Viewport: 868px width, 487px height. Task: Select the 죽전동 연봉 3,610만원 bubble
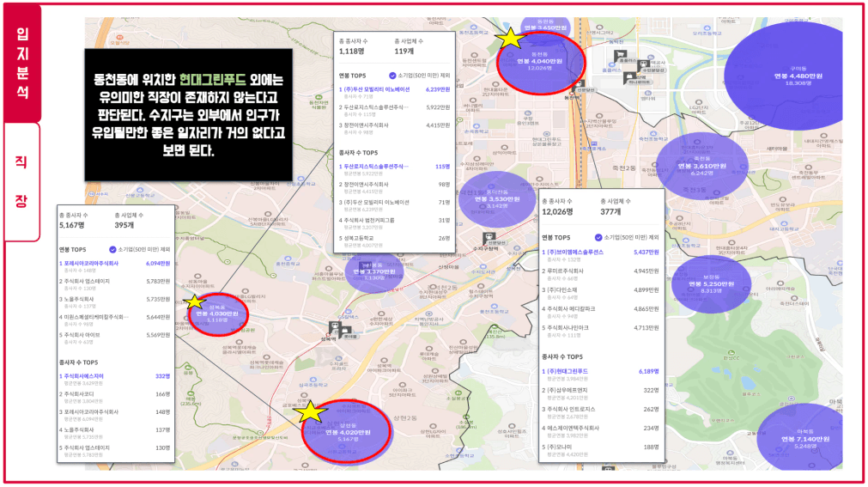[702, 167]
